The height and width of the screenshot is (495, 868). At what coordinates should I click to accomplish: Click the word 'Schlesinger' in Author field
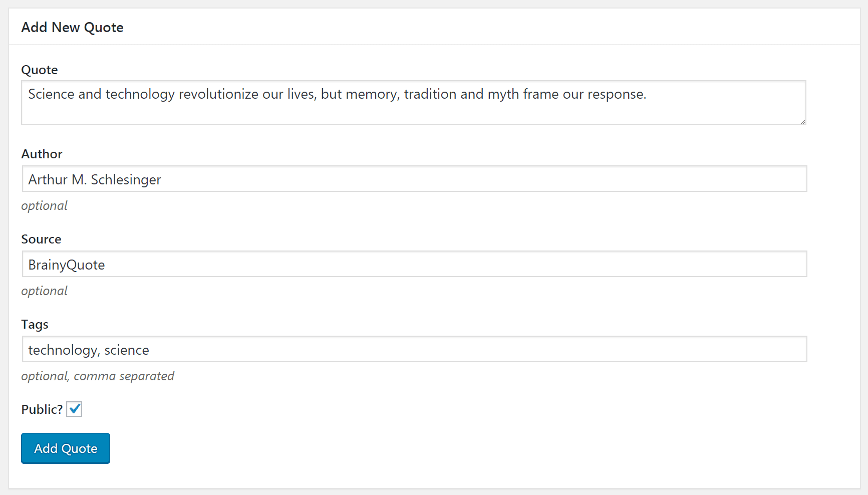[126, 180]
